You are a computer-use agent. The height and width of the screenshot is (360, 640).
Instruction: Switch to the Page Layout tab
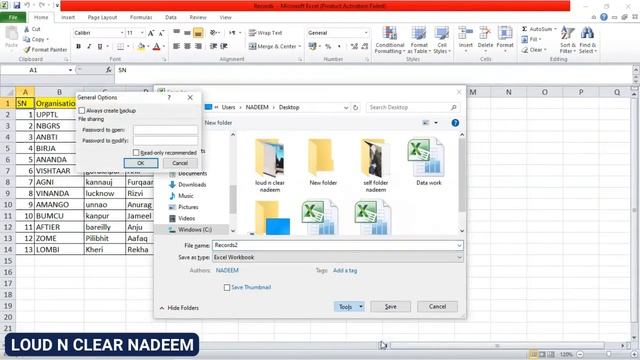coord(102,18)
